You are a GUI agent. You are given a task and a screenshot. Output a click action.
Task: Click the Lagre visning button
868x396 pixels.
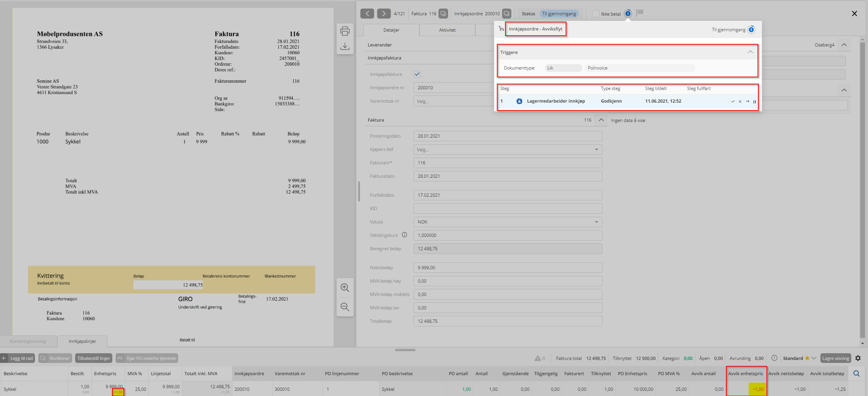(x=835, y=358)
